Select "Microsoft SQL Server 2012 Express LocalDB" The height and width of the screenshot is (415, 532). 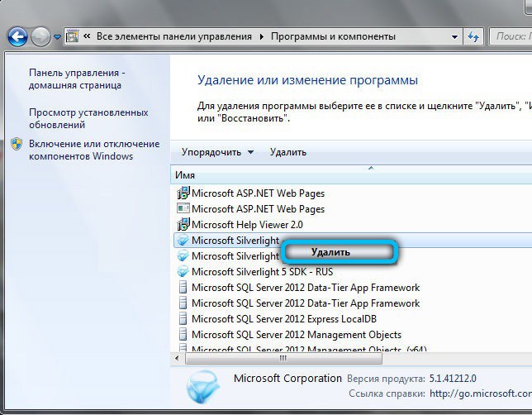(353, 319)
